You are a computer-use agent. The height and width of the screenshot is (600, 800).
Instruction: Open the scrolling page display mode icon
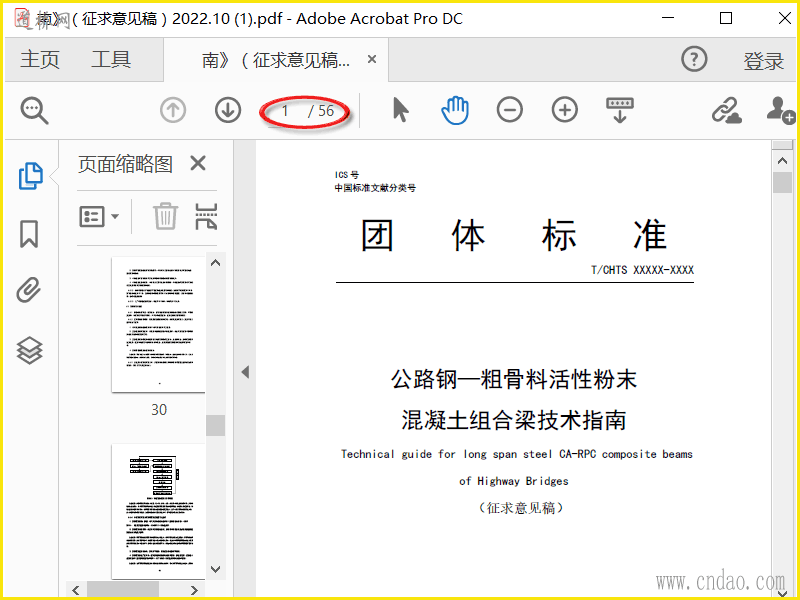coord(620,110)
